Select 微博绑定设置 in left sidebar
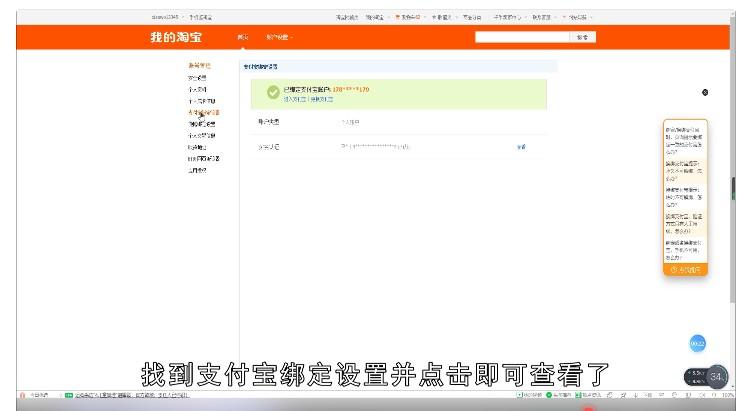 point(202,124)
